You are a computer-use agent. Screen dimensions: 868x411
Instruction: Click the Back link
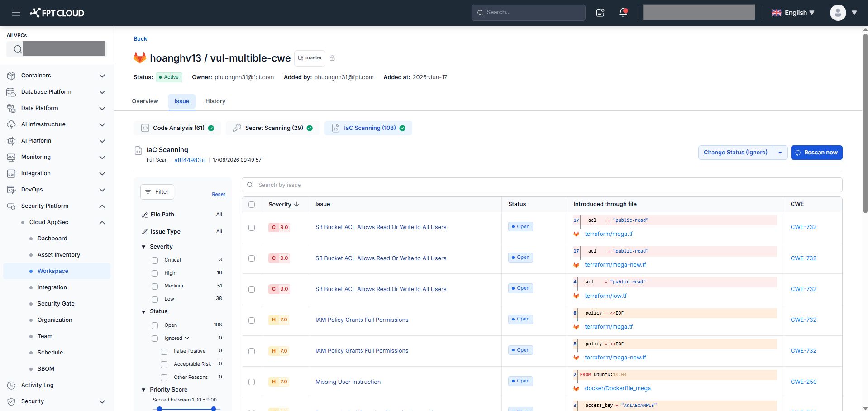140,39
